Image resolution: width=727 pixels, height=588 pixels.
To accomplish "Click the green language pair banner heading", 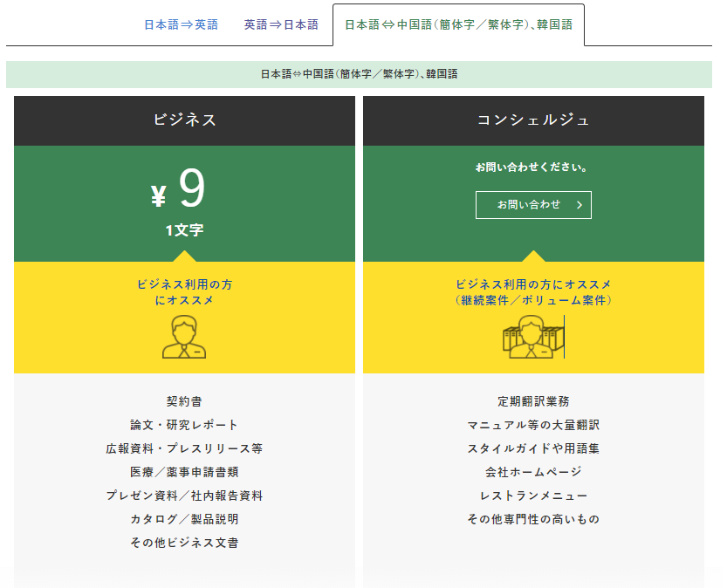I will 359,74.
